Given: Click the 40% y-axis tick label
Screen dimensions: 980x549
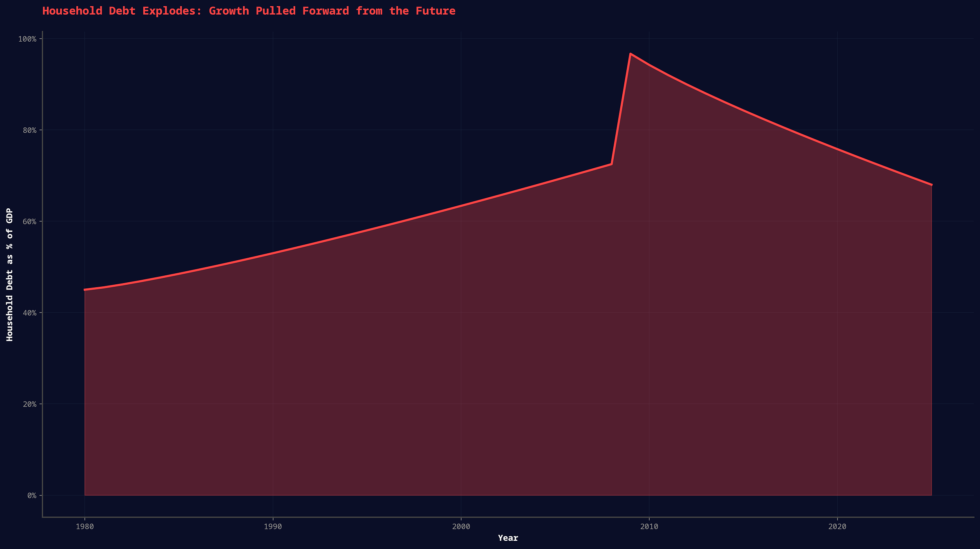Looking at the screenshot, I should pos(29,313).
